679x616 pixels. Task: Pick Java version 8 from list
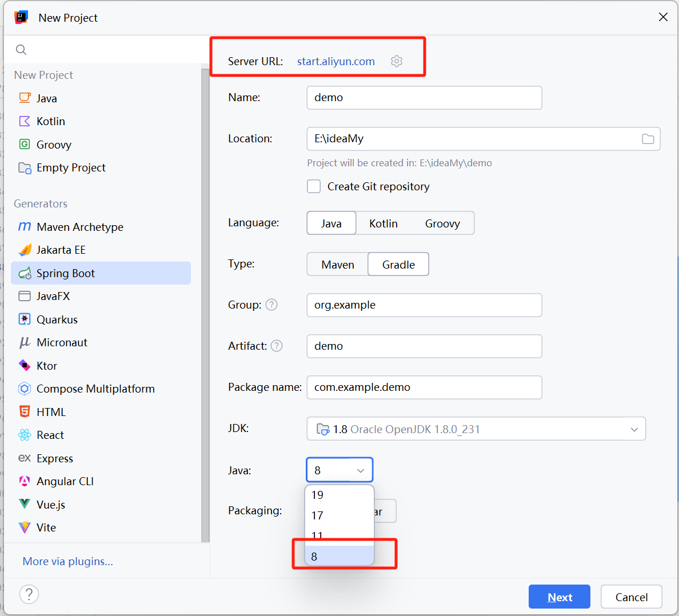tap(339, 556)
